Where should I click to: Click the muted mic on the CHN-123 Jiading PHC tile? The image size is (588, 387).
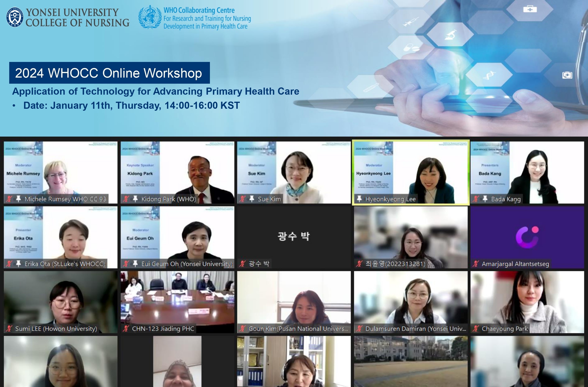pos(126,328)
